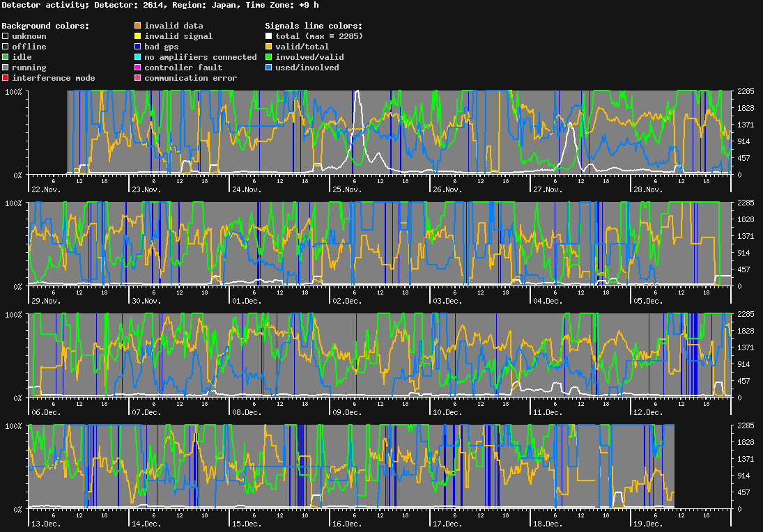Click the gray 'running' legend swatch
This screenshot has width=763, height=532.
pyautogui.click(x=6, y=68)
